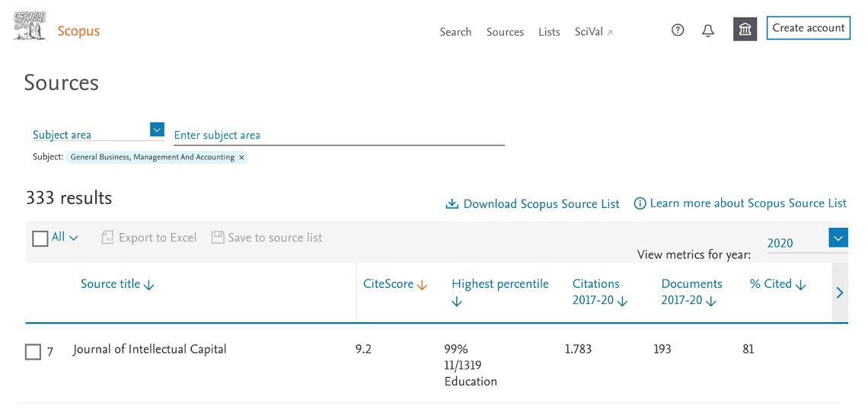Screen dimensions: 868x419
Task: Click the Education category text
Action: [x=471, y=382]
